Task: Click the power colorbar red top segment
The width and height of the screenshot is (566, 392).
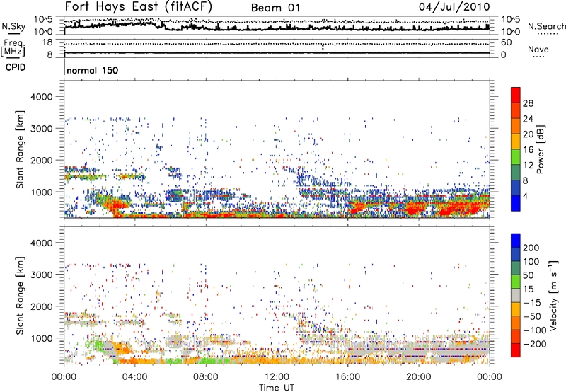Action: click(x=516, y=95)
